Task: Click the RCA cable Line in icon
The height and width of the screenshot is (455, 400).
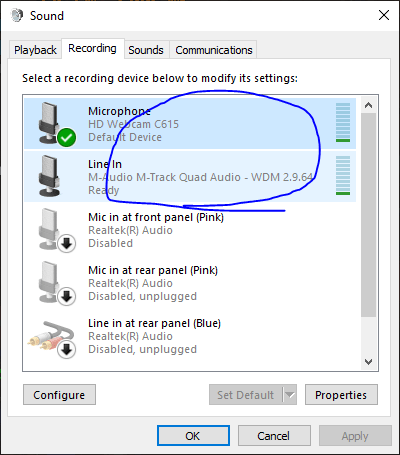Action: click(52, 337)
